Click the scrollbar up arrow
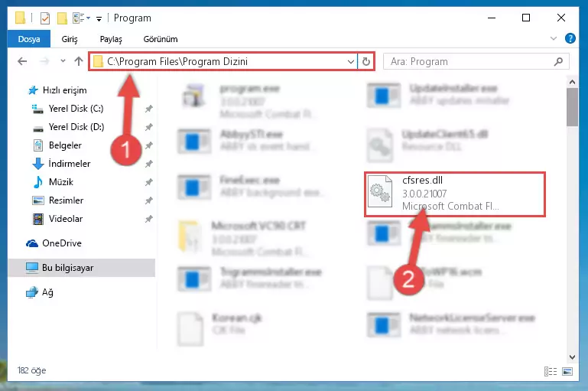Image resolution: width=588 pixels, height=391 pixels. click(x=572, y=82)
